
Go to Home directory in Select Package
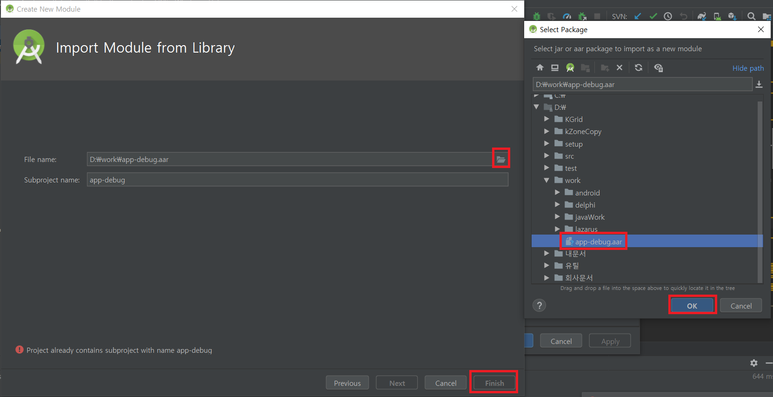point(540,68)
